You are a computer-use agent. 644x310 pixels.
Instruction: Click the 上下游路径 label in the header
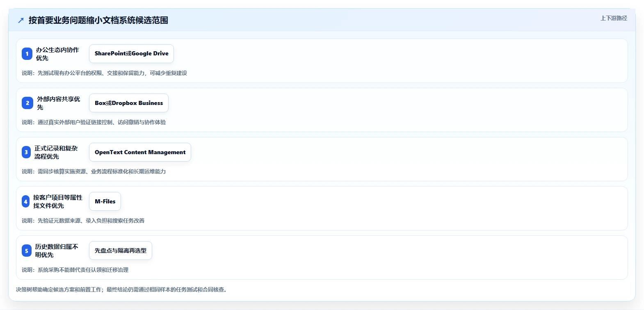[614, 18]
